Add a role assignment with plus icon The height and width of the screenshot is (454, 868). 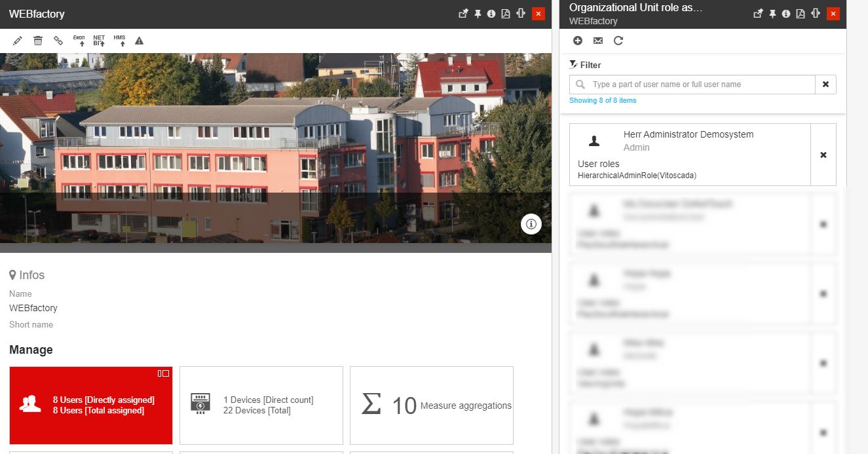point(578,41)
